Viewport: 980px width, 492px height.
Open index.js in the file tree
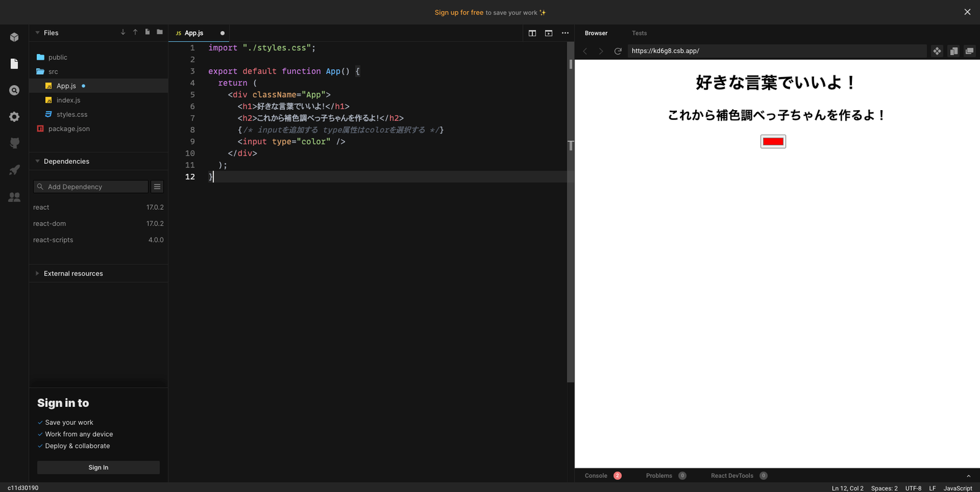point(99,100)
